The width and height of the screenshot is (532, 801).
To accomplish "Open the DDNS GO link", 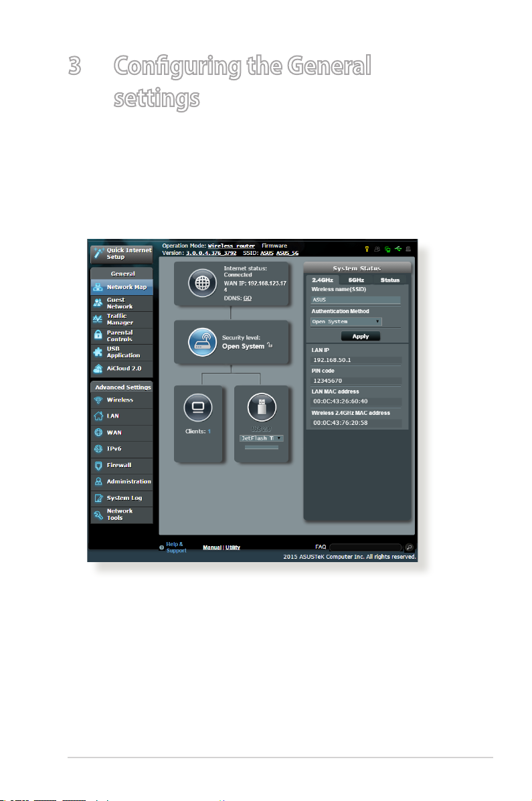I will [x=248, y=298].
